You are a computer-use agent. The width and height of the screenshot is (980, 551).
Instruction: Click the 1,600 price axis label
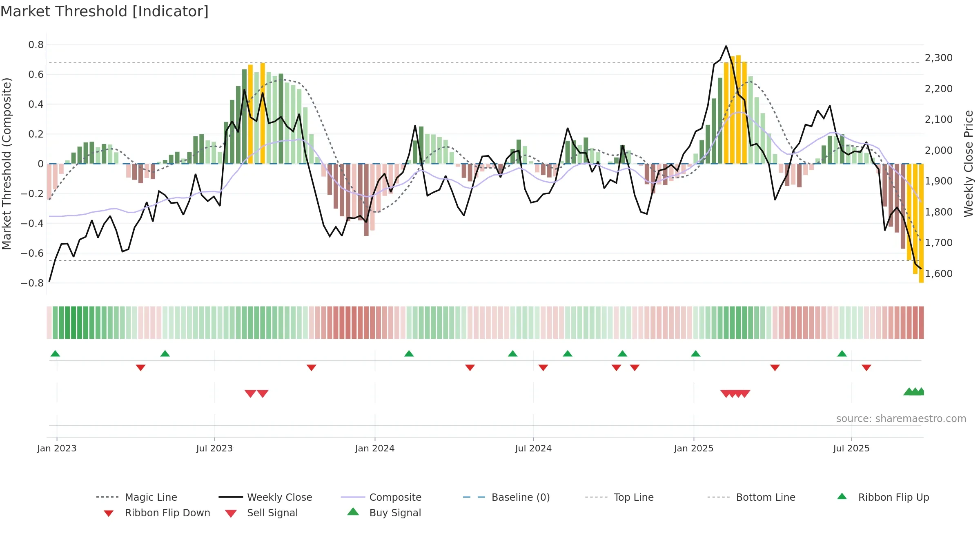point(939,273)
